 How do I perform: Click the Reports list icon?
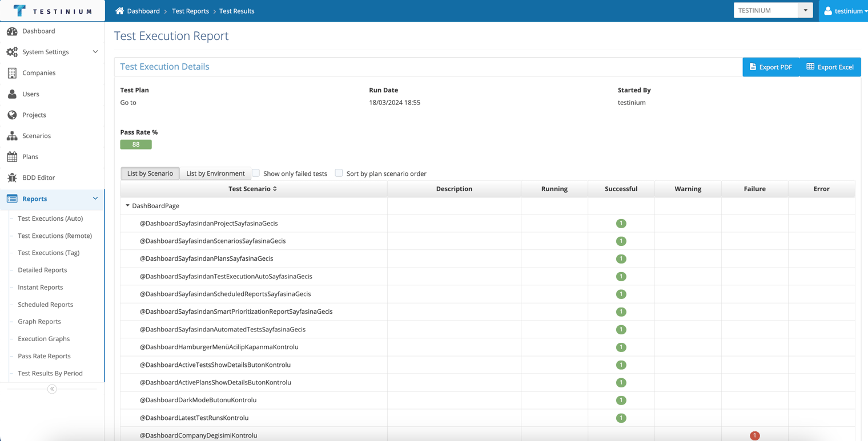click(12, 199)
